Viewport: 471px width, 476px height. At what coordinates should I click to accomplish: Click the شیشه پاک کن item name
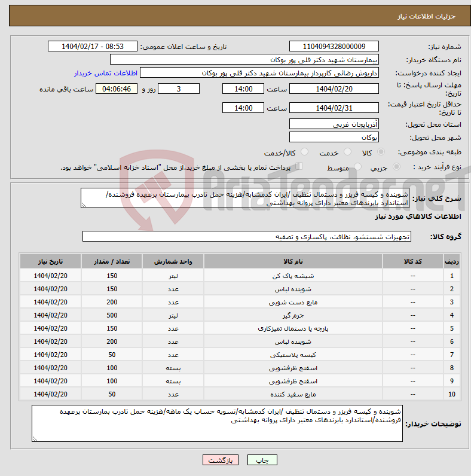coord(293,276)
